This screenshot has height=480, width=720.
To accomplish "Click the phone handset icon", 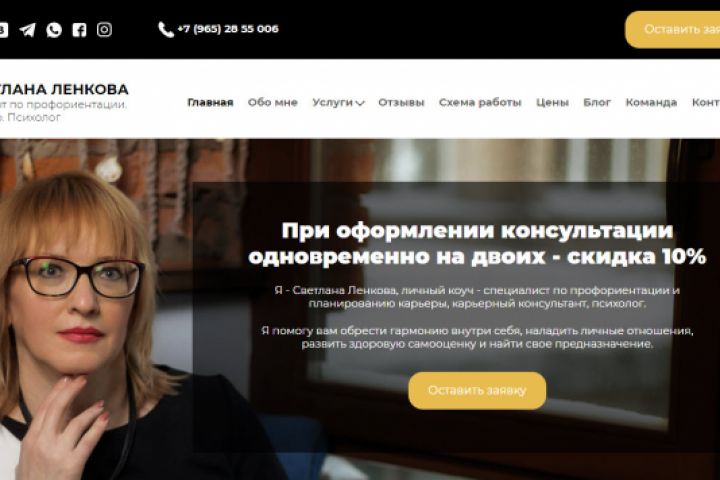I will [x=166, y=29].
